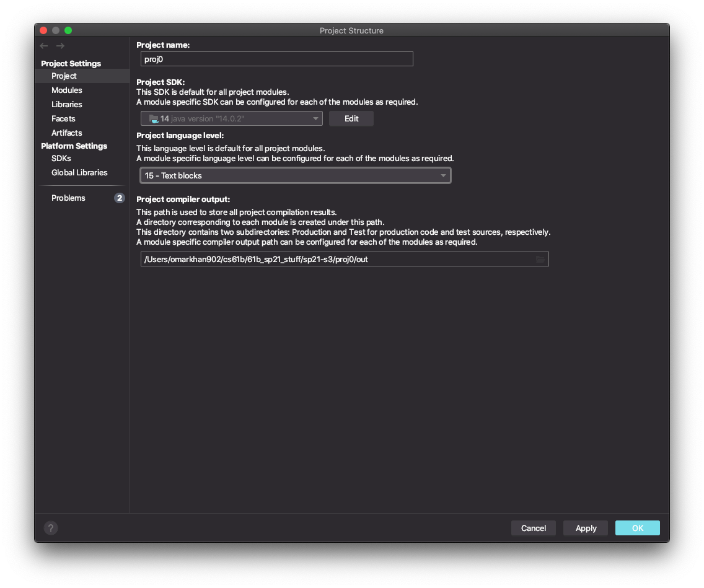The height and width of the screenshot is (588, 704).
Task: Select SDKs under Platform Settings
Action: point(61,158)
